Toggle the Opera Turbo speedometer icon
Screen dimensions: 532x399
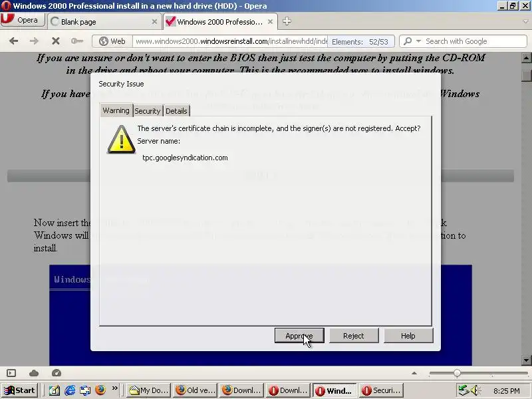tap(57, 373)
